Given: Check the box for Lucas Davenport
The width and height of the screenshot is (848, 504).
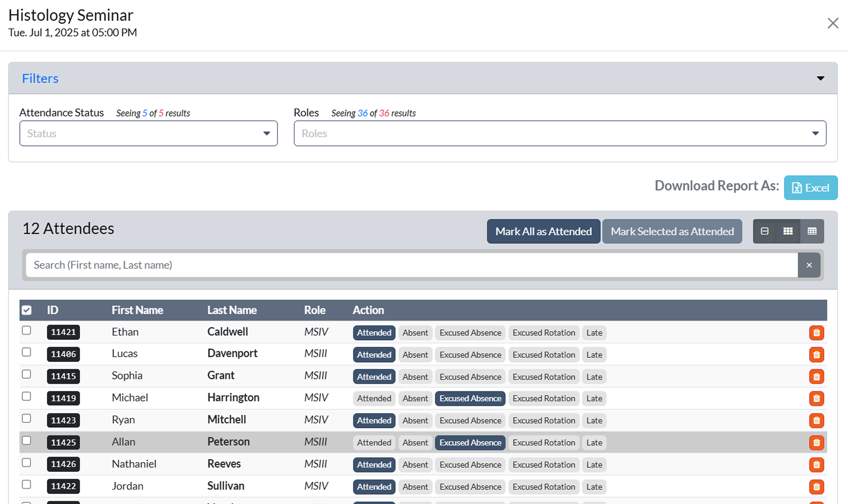Looking at the screenshot, I should click(27, 353).
